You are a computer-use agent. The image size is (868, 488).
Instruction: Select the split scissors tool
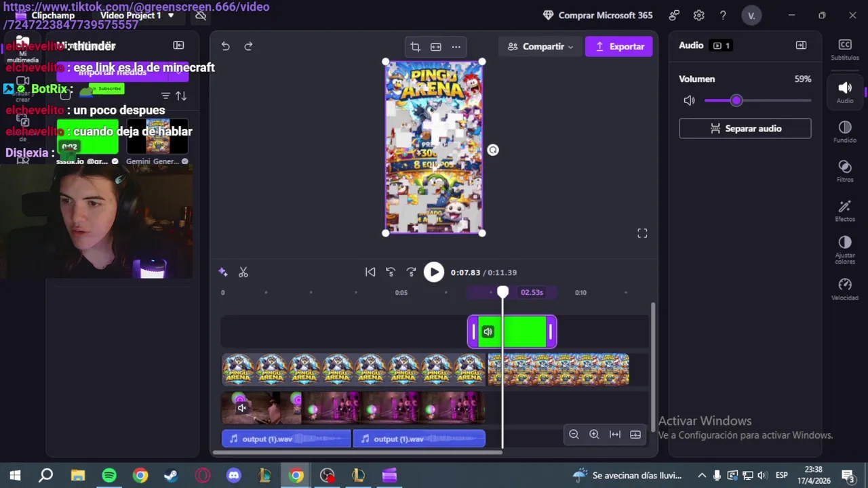tap(243, 272)
